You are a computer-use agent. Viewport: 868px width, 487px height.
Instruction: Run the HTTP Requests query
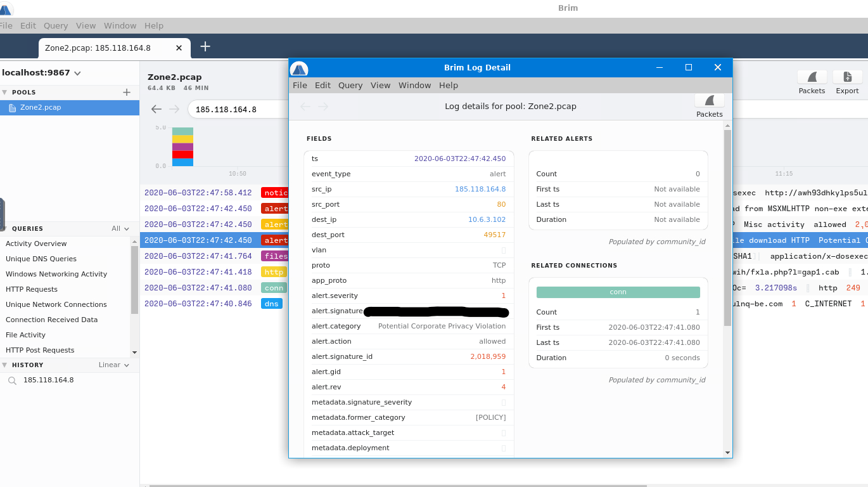pos(32,289)
